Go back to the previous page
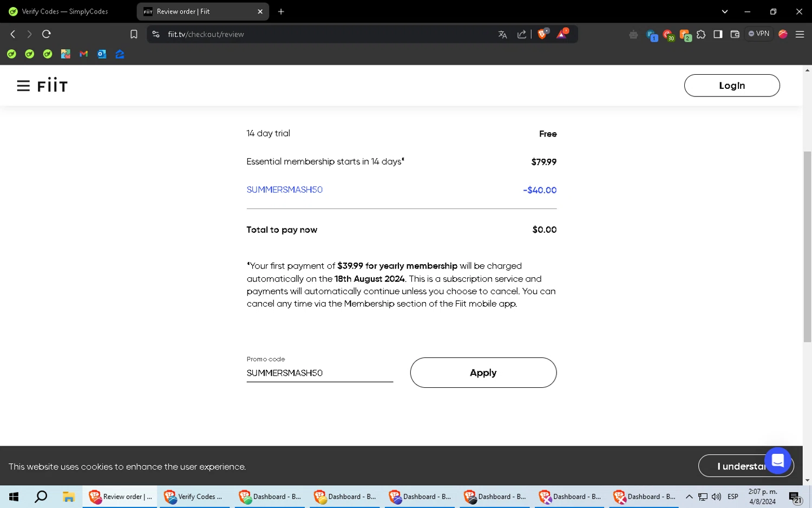Screen dimensions: 812x508 [x=13, y=34]
